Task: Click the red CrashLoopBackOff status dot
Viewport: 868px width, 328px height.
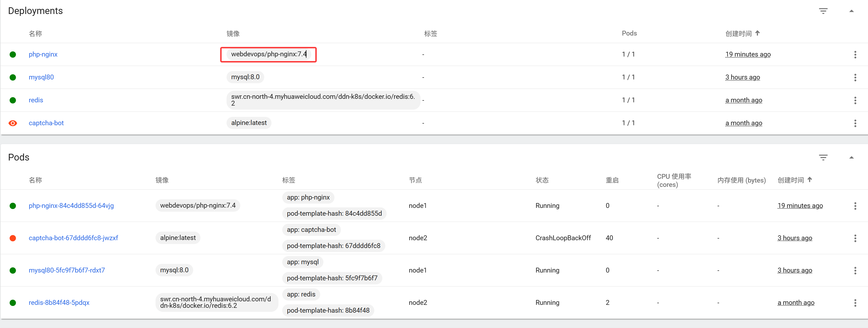Action: [x=13, y=238]
